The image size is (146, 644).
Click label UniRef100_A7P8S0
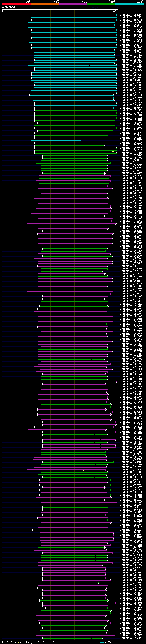(131, 55)
